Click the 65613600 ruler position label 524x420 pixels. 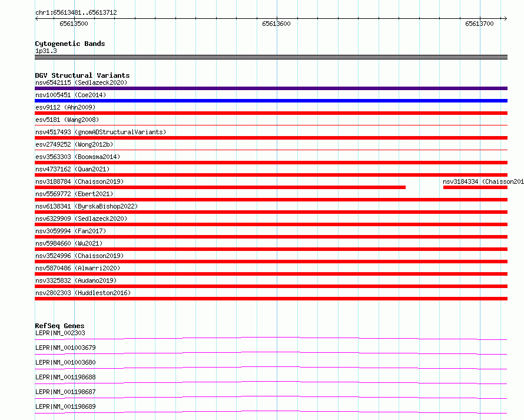pyautogui.click(x=276, y=24)
